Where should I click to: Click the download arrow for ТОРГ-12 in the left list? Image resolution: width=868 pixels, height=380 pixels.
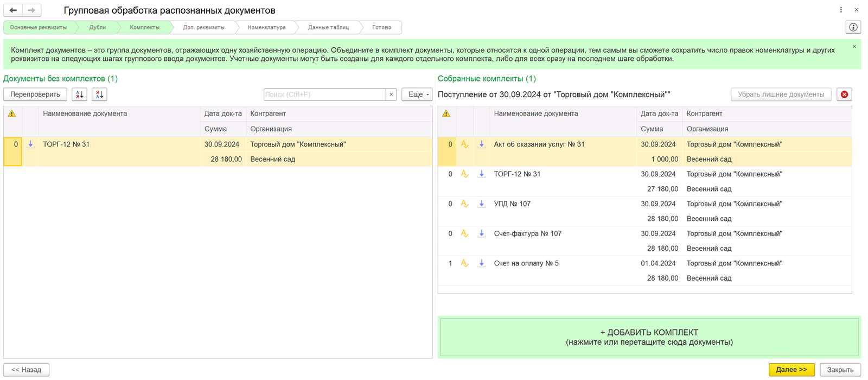click(31, 144)
